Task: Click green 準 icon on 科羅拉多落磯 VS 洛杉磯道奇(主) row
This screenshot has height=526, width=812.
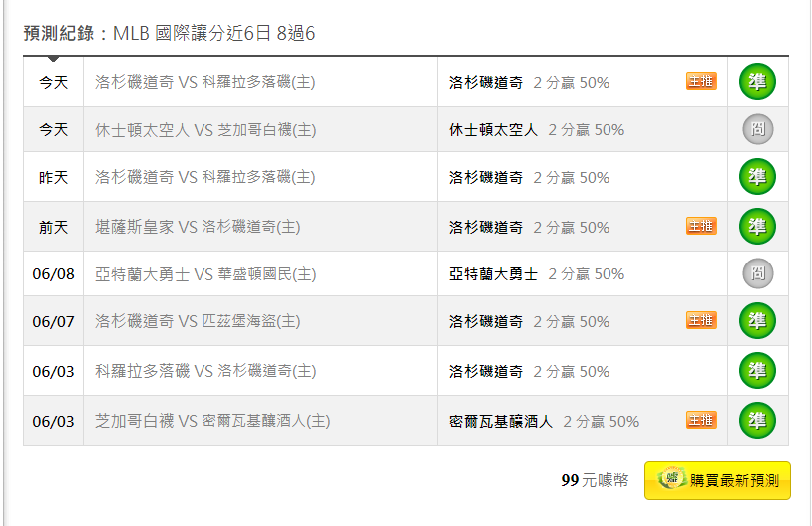Action: point(757,370)
